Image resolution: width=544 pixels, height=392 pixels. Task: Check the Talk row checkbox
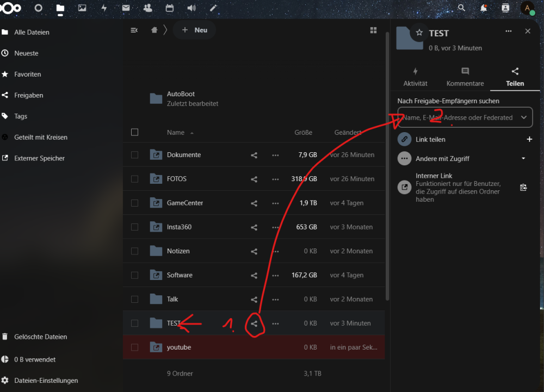[x=134, y=299]
